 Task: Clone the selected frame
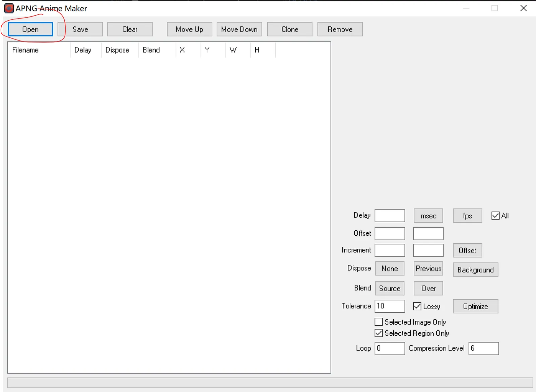tap(289, 29)
